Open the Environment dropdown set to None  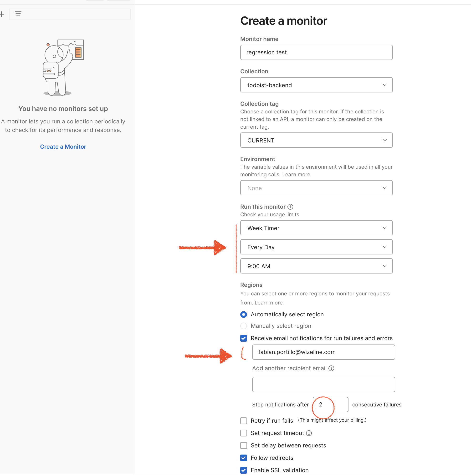[x=316, y=188]
